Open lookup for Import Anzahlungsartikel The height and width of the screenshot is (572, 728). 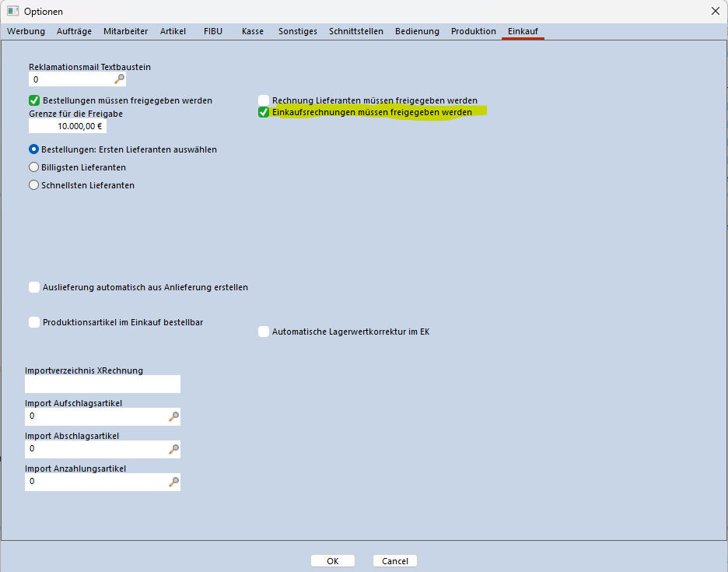tap(173, 482)
